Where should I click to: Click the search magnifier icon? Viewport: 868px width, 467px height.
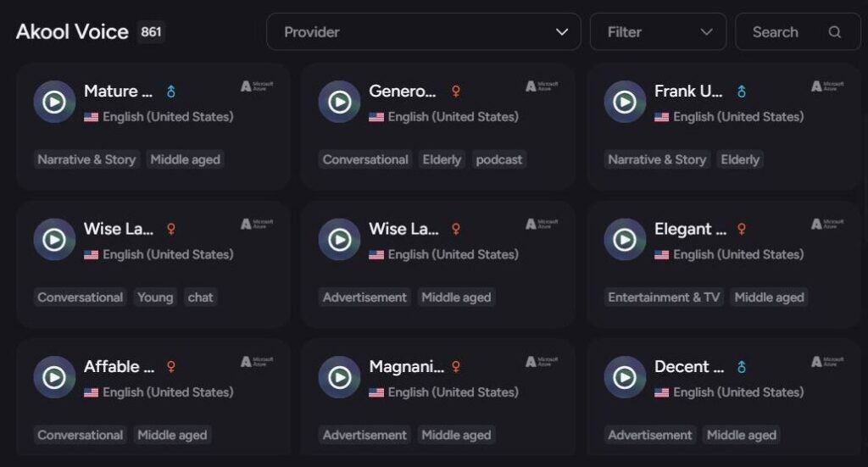click(835, 32)
